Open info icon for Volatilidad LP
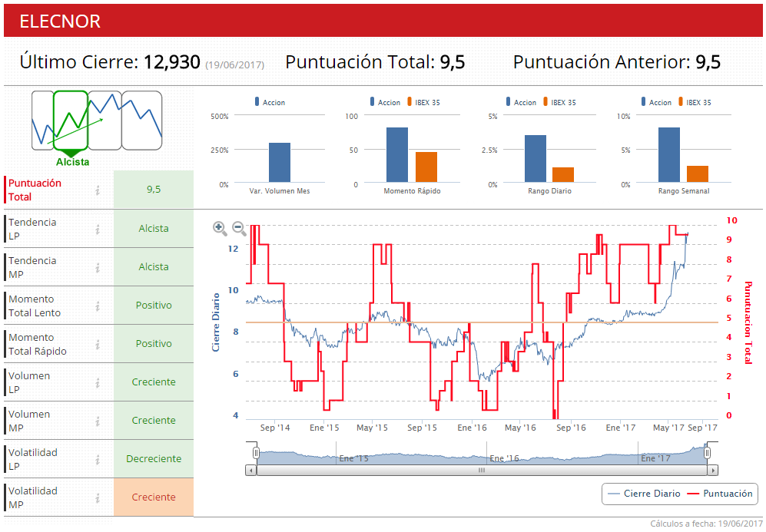The height and width of the screenshot is (532, 766). (98, 459)
